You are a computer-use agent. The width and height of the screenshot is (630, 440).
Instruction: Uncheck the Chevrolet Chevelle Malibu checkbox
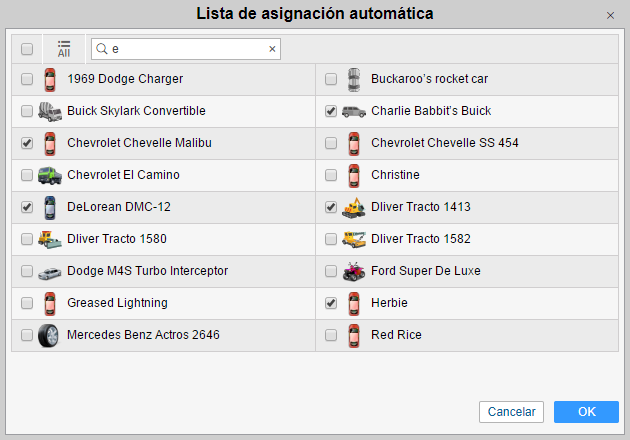tap(27, 143)
